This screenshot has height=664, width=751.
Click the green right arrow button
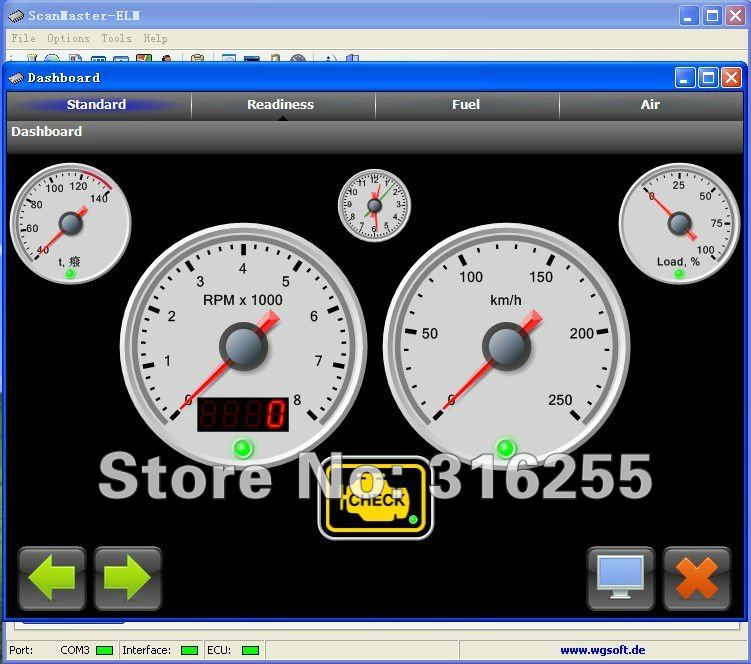128,578
